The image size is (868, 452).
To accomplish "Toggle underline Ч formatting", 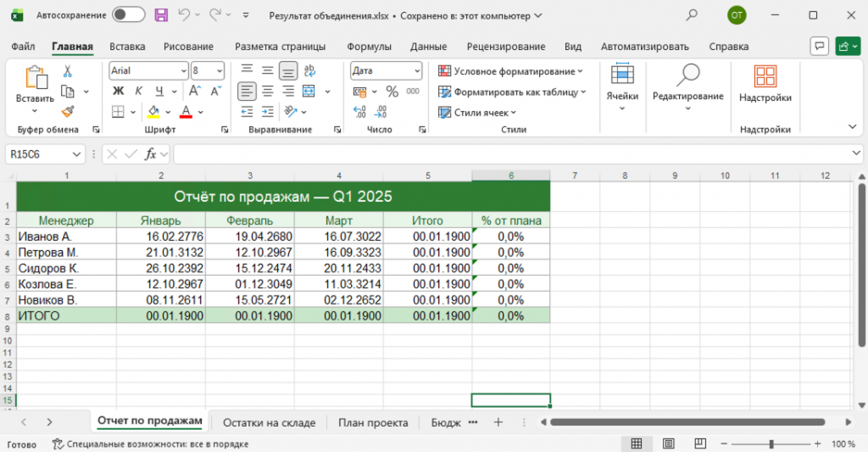I will pyautogui.click(x=159, y=92).
